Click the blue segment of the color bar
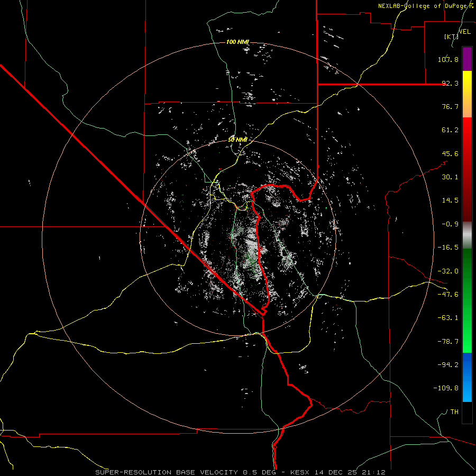This screenshot has height=476, width=476. tap(467, 377)
